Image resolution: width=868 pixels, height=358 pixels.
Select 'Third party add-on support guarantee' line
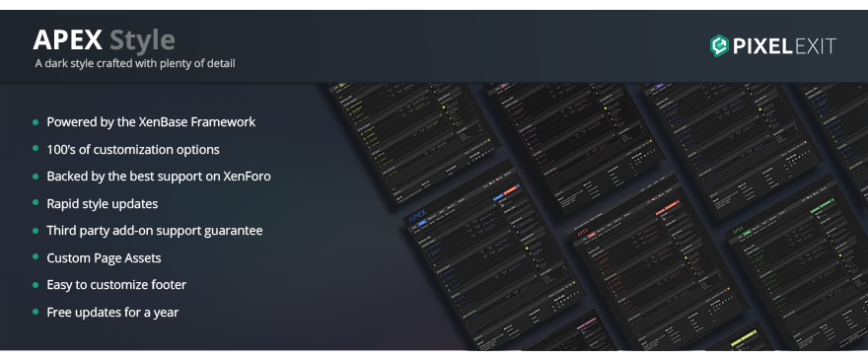coord(155,230)
